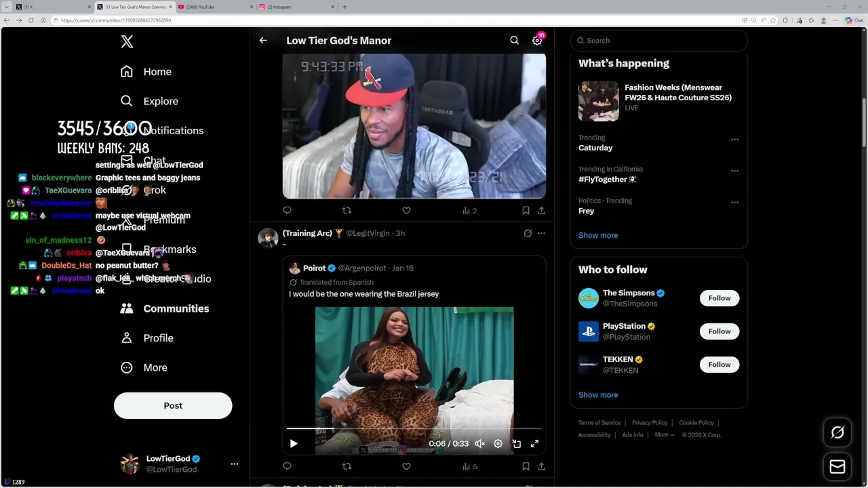Open the Messages envelope floating button
Image resolution: width=868 pixels, height=488 pixels.
click(x=837, y=467)
